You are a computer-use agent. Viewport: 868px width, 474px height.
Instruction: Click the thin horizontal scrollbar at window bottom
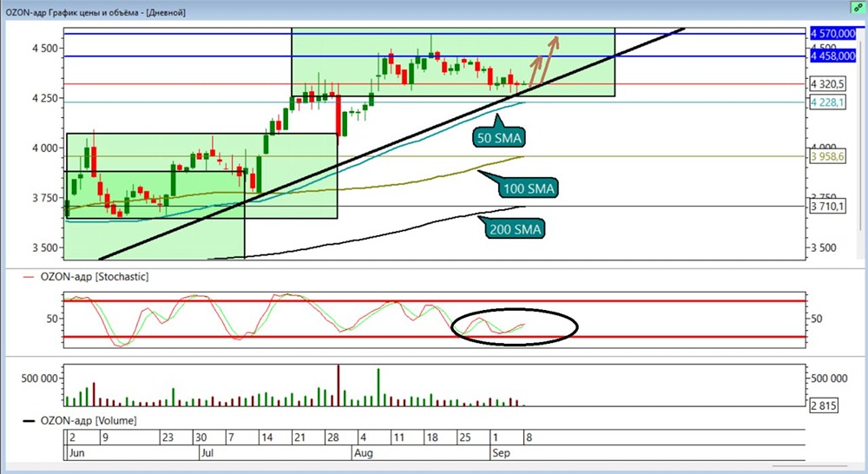(x=809, y=465)
